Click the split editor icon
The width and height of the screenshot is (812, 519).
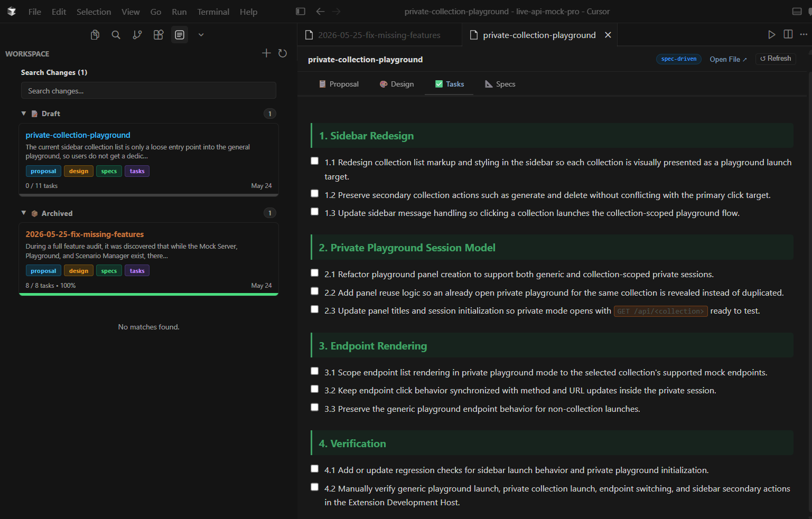coord(788,34)
